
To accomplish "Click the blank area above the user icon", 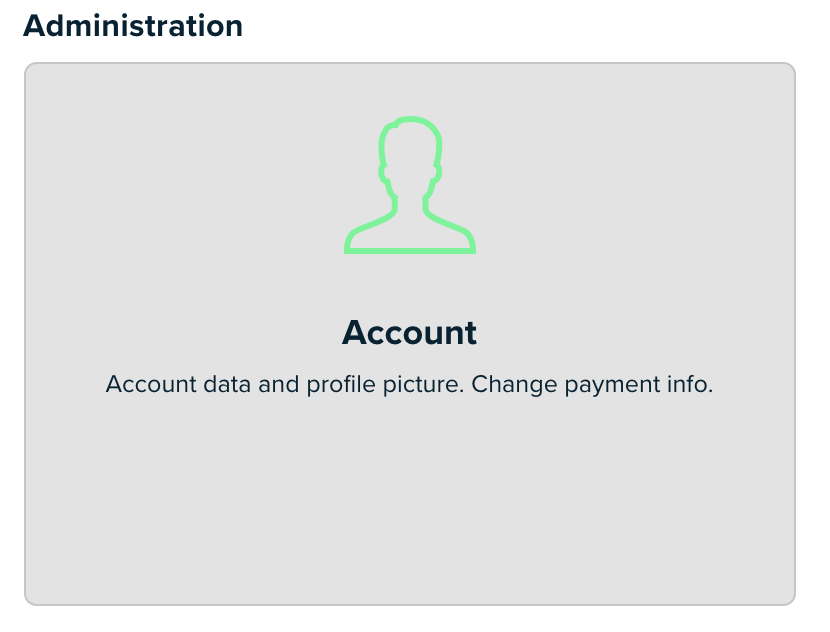I will 410,89.
